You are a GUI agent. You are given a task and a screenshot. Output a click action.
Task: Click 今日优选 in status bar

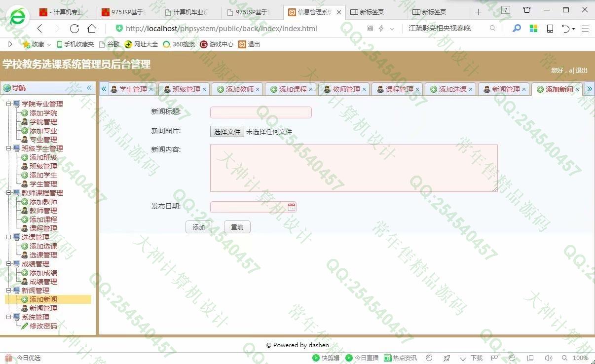click(23, 358)
